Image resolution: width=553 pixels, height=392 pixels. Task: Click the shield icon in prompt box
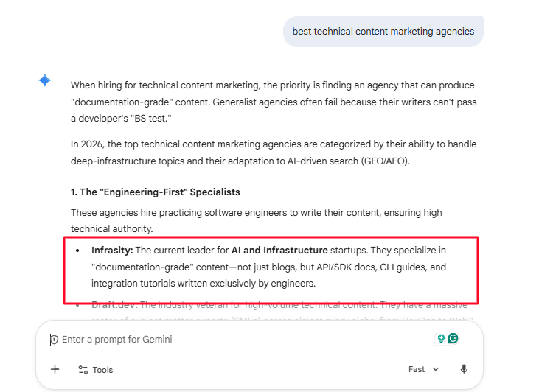click(x=54, y=340)
